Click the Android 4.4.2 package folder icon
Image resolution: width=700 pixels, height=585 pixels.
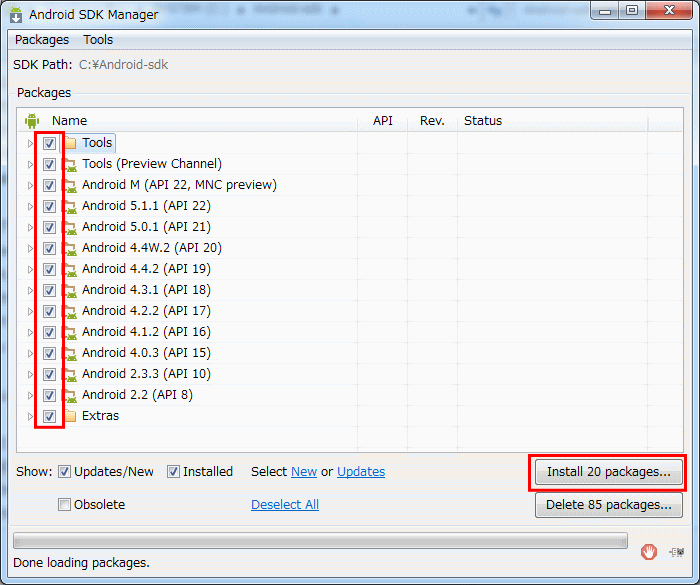71,269
